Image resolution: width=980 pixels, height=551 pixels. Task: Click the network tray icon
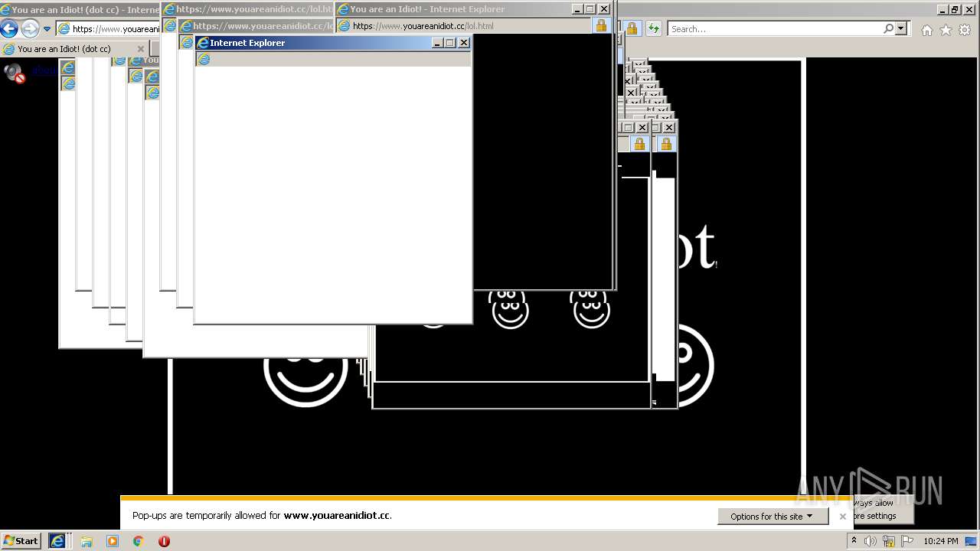(889, 541)
